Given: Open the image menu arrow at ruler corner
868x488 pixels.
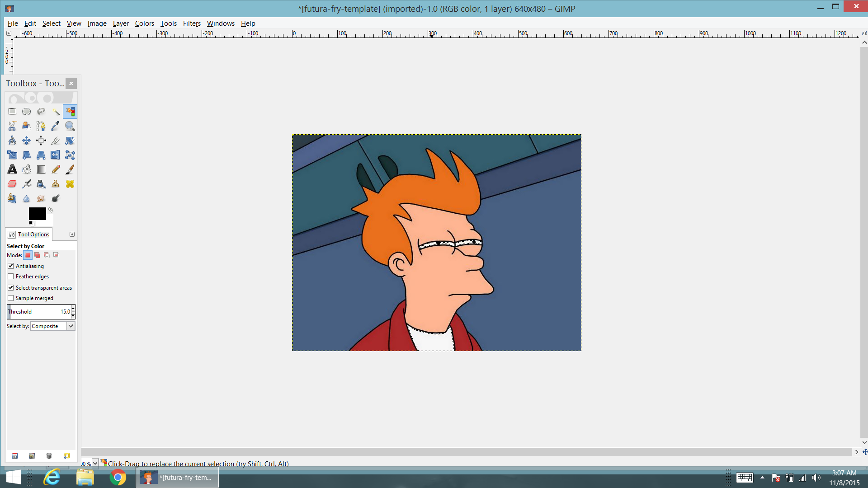Looking at the screenshot, I should [9, 33].
